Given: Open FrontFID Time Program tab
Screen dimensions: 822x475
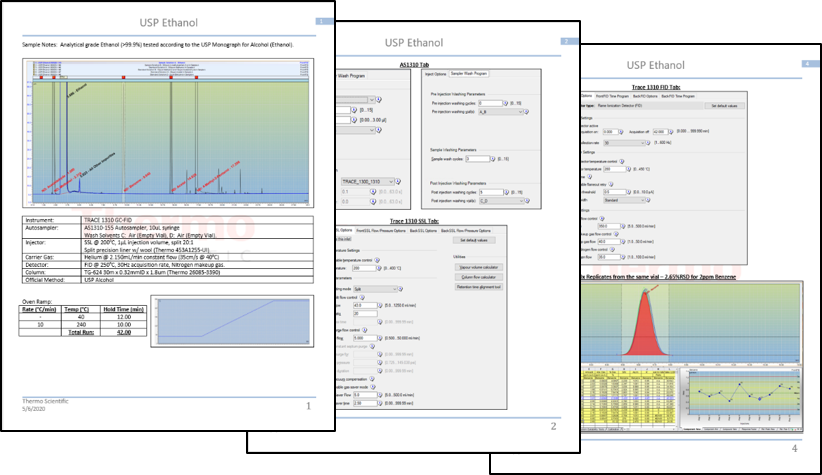Looking at the screenshot, I should 612,96.
